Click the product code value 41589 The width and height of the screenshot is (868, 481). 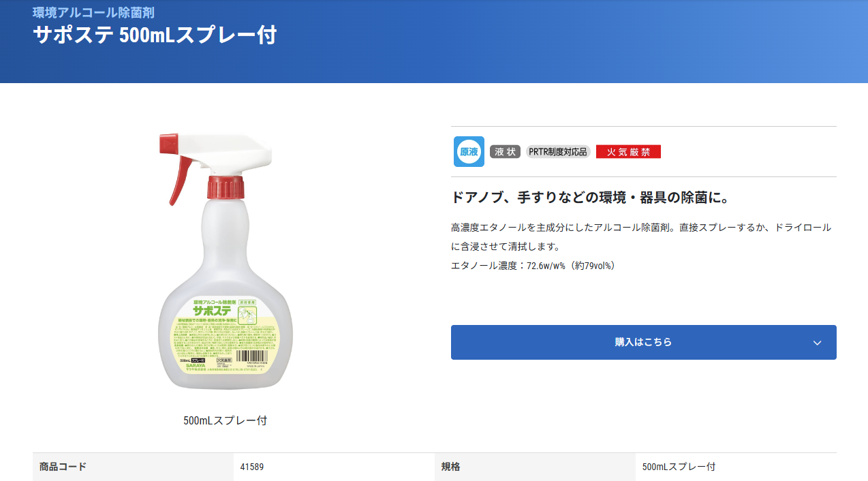click(252, 467)
